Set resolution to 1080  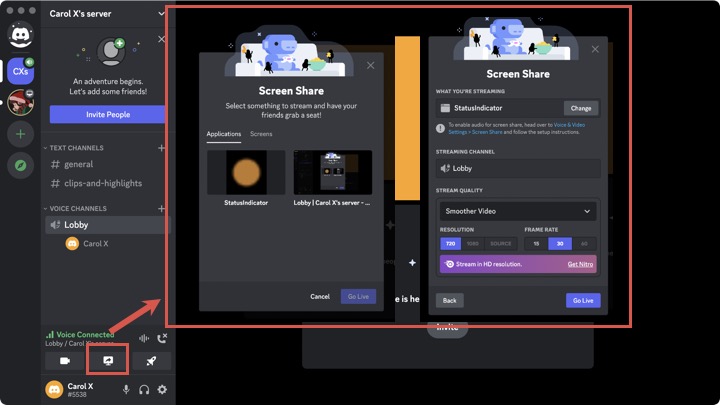[x=472, y=244]
